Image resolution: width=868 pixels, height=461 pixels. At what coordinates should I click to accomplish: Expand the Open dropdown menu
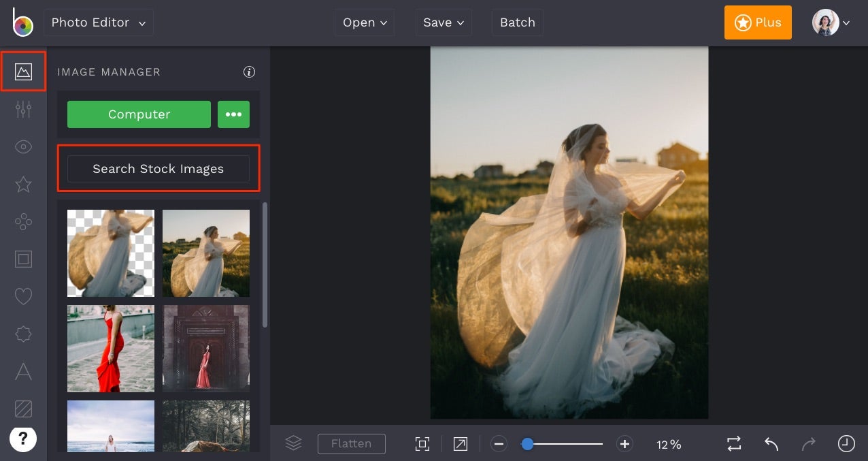tap(365, 22)
